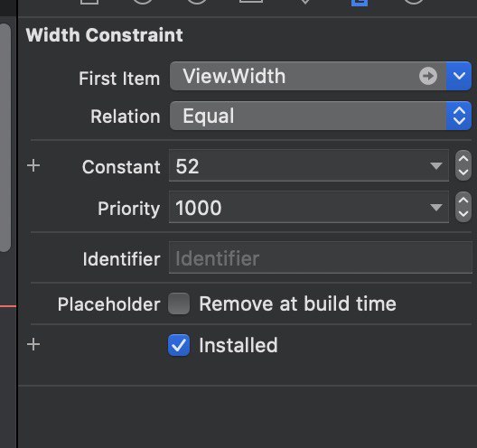477x448 pixels.
Task: Decrease Priority with stepper down arrow
Action: pyautogui.click(x=463, y=214)
